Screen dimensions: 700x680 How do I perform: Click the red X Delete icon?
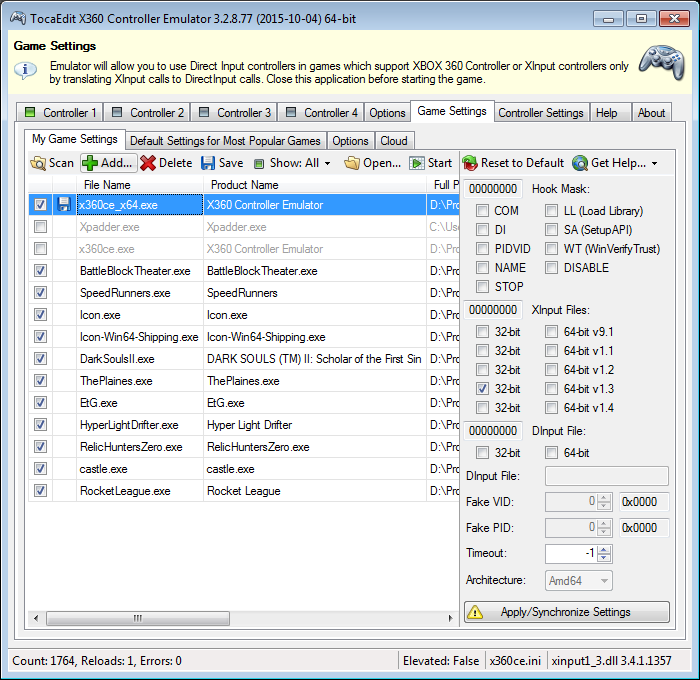coord(148,163)
